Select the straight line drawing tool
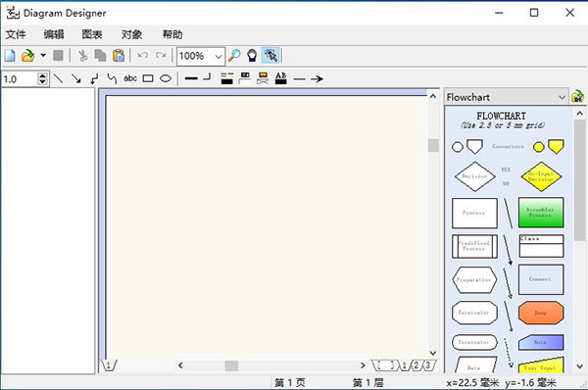This screenshot has width=588, height=390. 58,78
